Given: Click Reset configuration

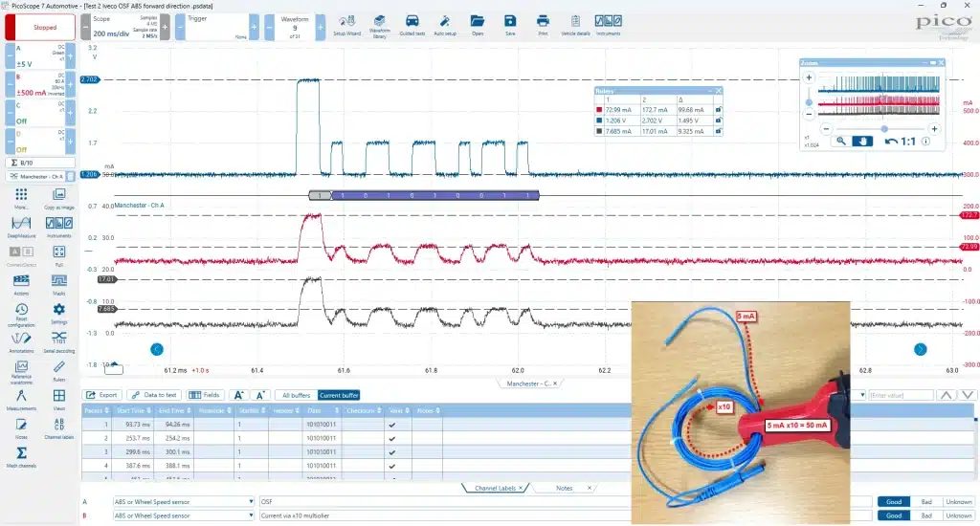Looking at the screenshot, I should pos(21,315).
